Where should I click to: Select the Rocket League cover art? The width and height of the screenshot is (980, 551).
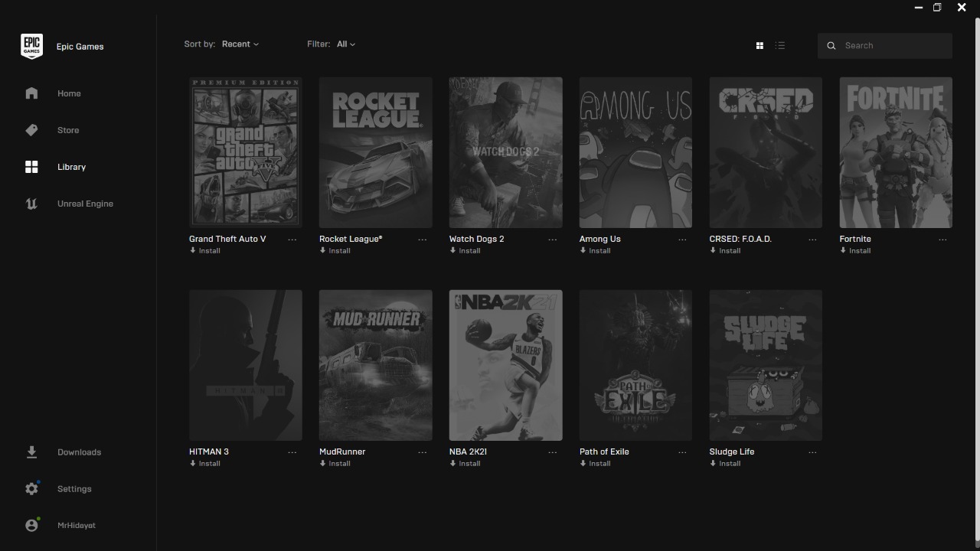pyautogui.click(x=376, y=152)
